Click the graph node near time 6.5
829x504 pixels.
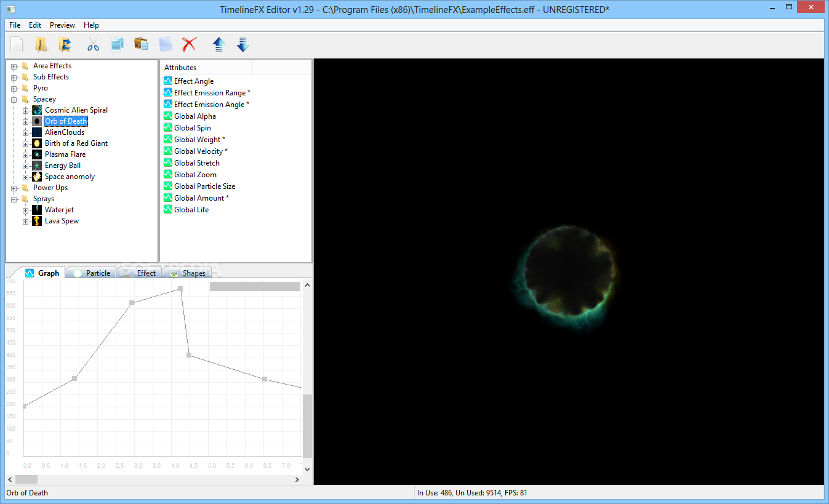[x=265, y=379]
